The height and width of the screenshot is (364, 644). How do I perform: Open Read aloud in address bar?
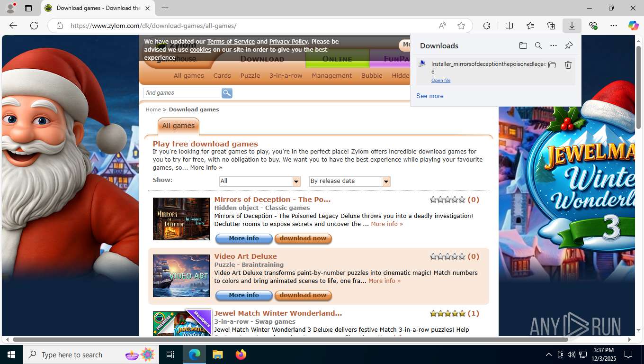(442, 26)
